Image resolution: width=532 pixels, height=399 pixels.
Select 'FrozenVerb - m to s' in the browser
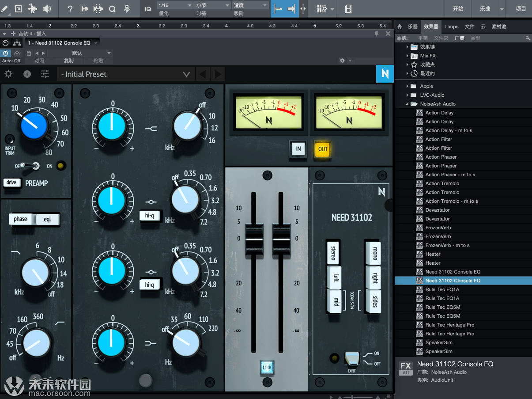point(447,245)
